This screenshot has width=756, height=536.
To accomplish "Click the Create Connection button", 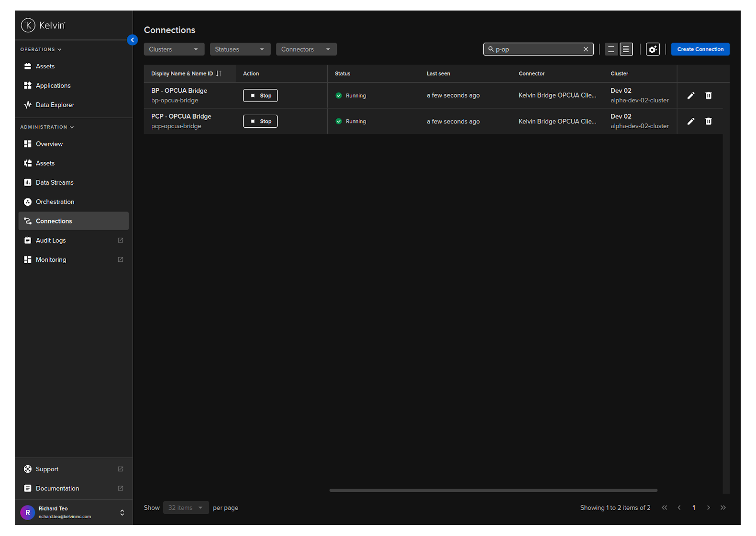I will (x=700, y=49).
